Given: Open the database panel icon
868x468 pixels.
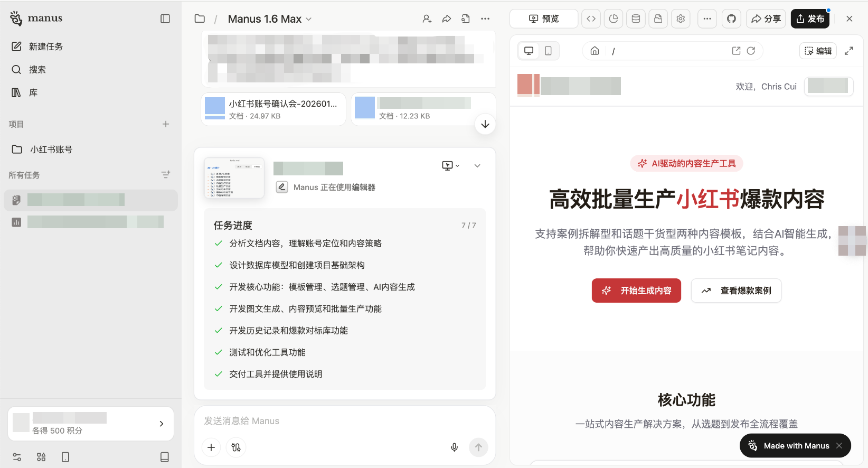Looking at the screenshot, I should point(636,19).
